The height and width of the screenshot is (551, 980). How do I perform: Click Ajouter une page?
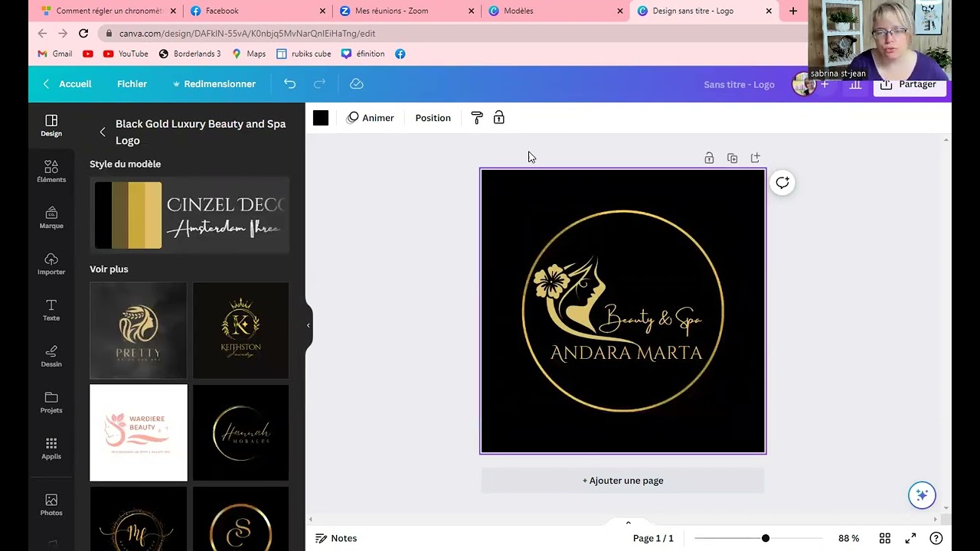(622, 481)
